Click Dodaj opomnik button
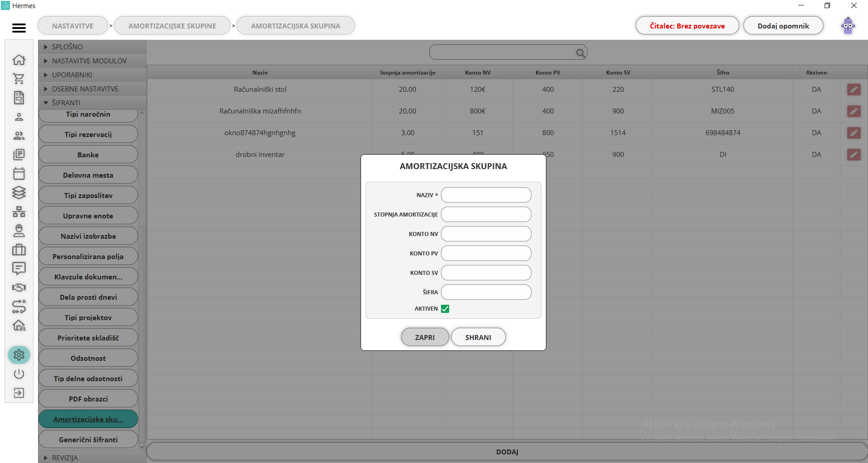 coord(783,26)
